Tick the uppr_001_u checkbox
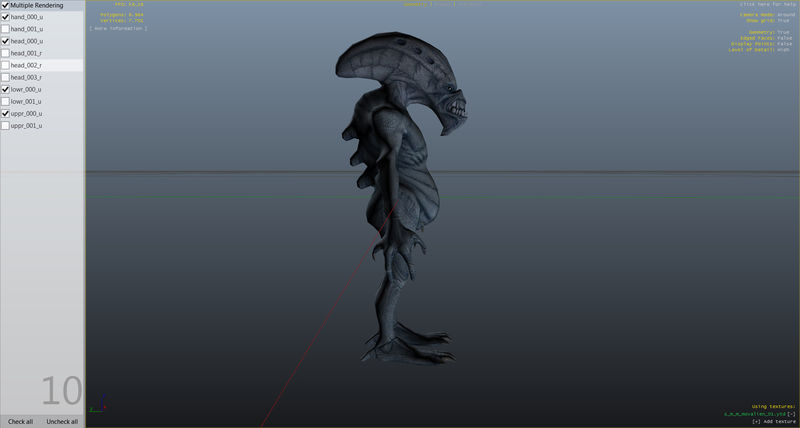800x428 pixels. (x=6, y=125)
